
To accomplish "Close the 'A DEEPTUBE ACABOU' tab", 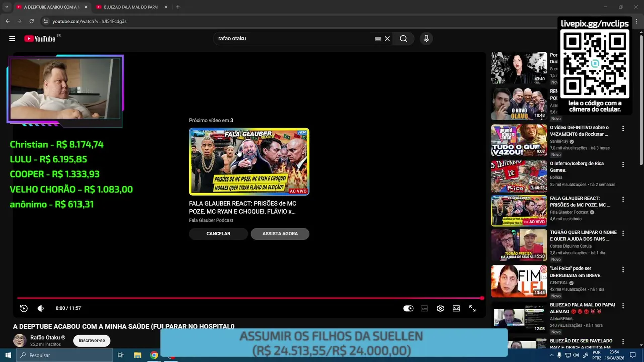I will coord(86,7).
